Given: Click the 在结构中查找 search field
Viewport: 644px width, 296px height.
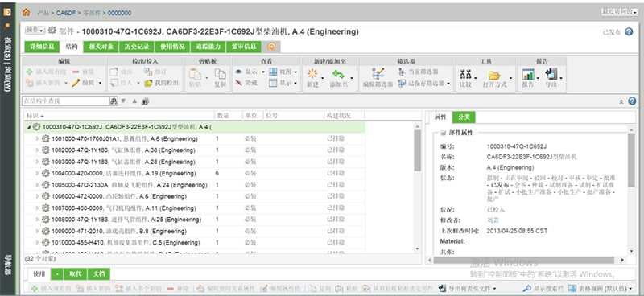Looking at the screenshot, I should coord(65,101).
